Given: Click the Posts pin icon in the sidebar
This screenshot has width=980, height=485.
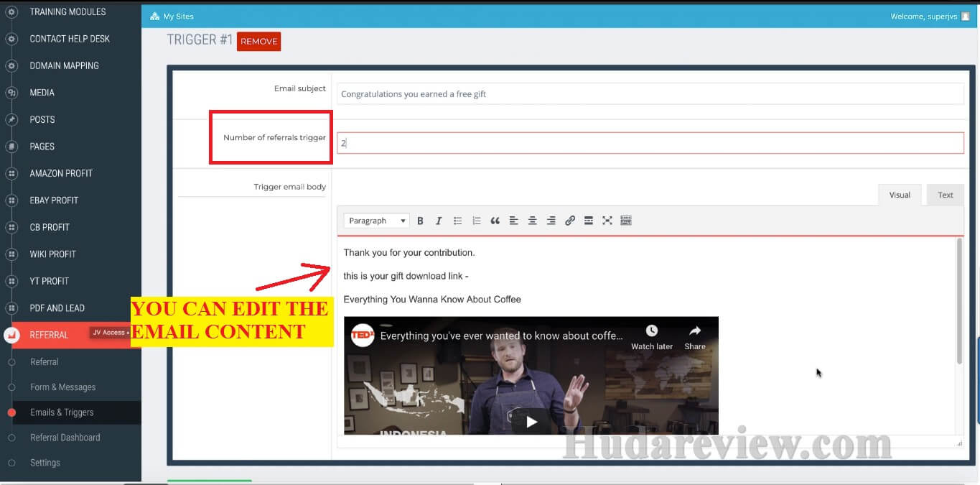Looking at the screenshot, I should [11, 119].
